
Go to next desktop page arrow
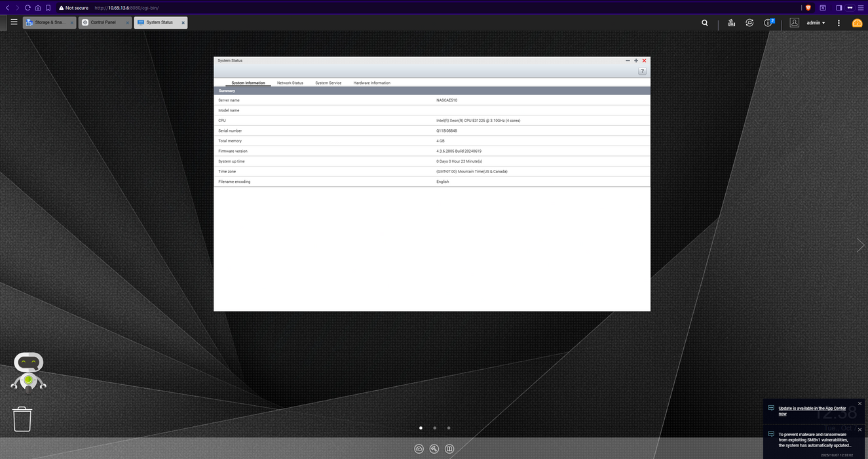coord(860,245)
